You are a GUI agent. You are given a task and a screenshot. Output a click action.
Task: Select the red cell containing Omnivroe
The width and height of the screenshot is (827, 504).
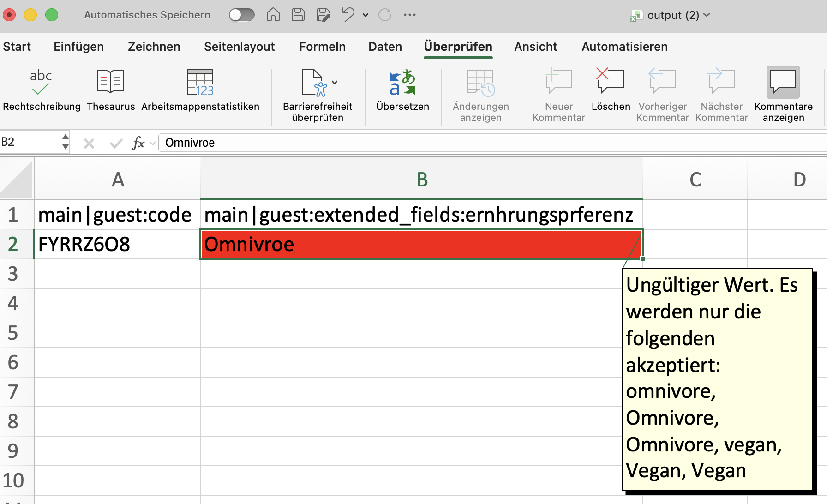click(421, 244)
